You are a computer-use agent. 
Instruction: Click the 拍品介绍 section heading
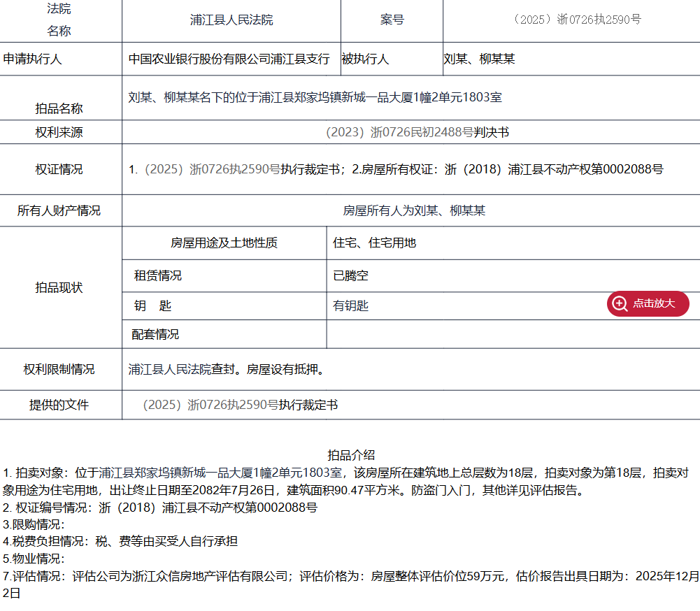(x=351, y=455)
